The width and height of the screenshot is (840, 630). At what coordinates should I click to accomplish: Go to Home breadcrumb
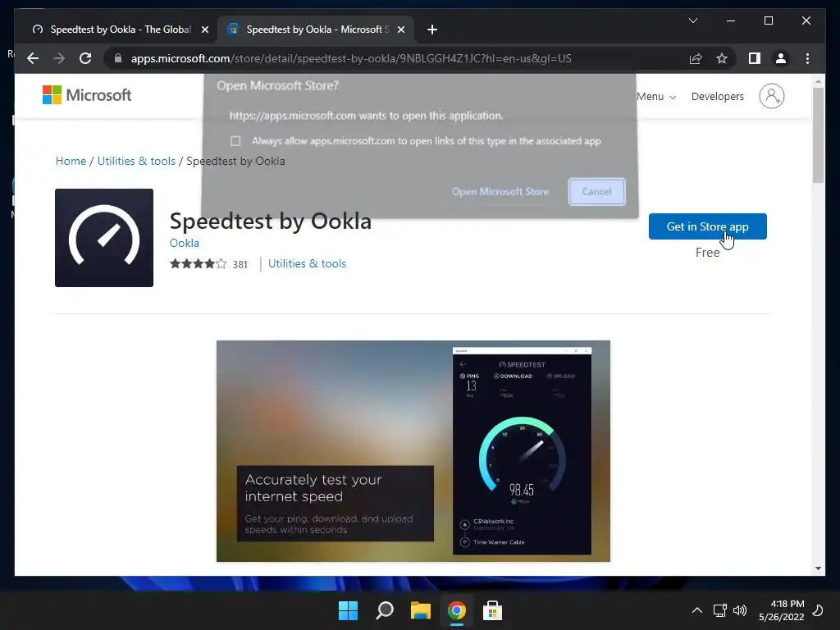tap(71, 162)
